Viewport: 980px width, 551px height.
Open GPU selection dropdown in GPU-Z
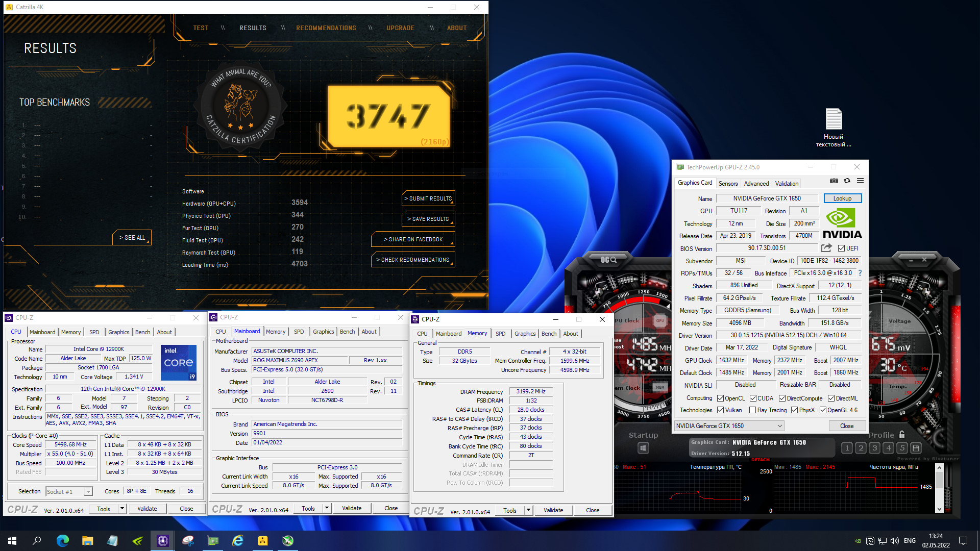coord(729,426)
